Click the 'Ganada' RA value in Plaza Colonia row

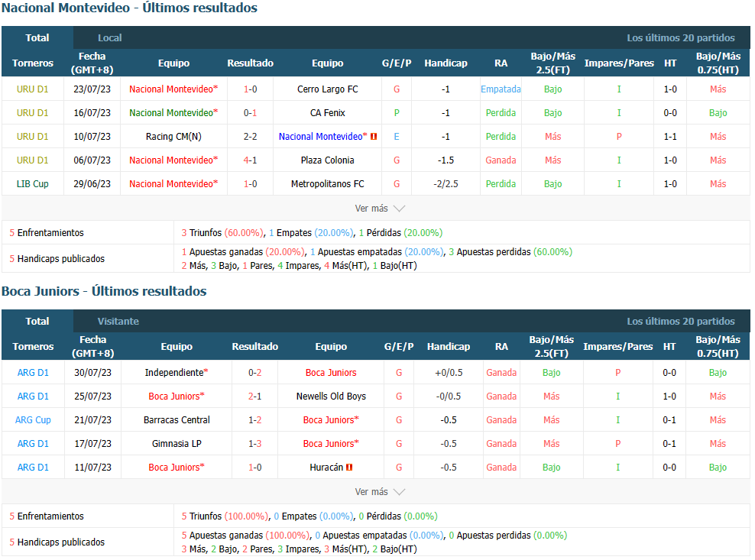501,160
